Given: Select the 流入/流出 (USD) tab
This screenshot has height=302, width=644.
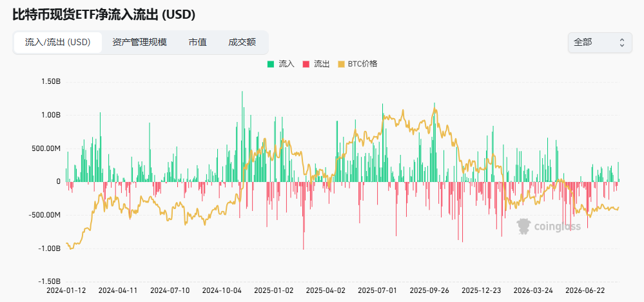Looking at the screenshot, I should click(58, 43).
